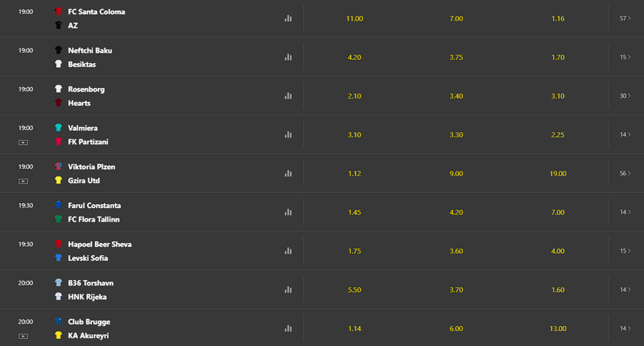Open the HNK Rijeka match link
The width and height of the screenshot is (644, 346).
(87, 297)
